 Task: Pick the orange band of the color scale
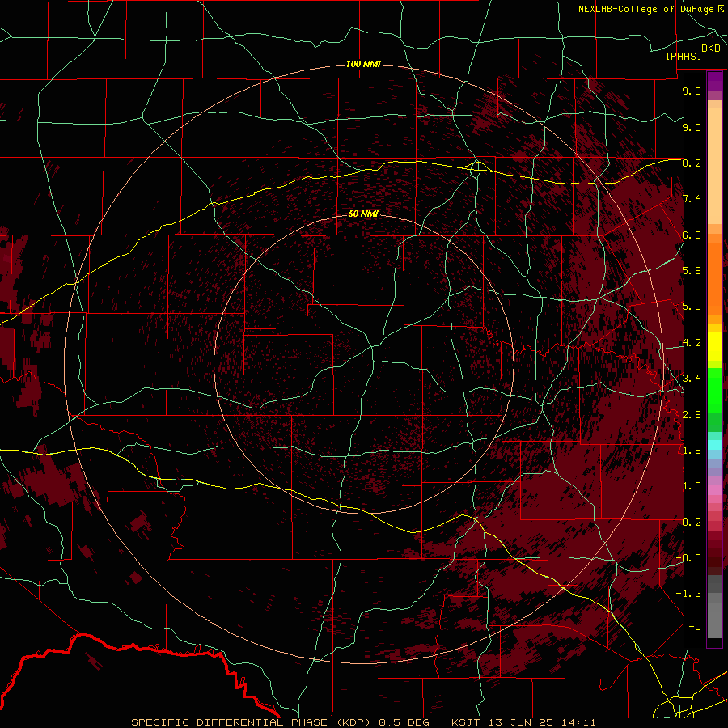coord(714,279)
